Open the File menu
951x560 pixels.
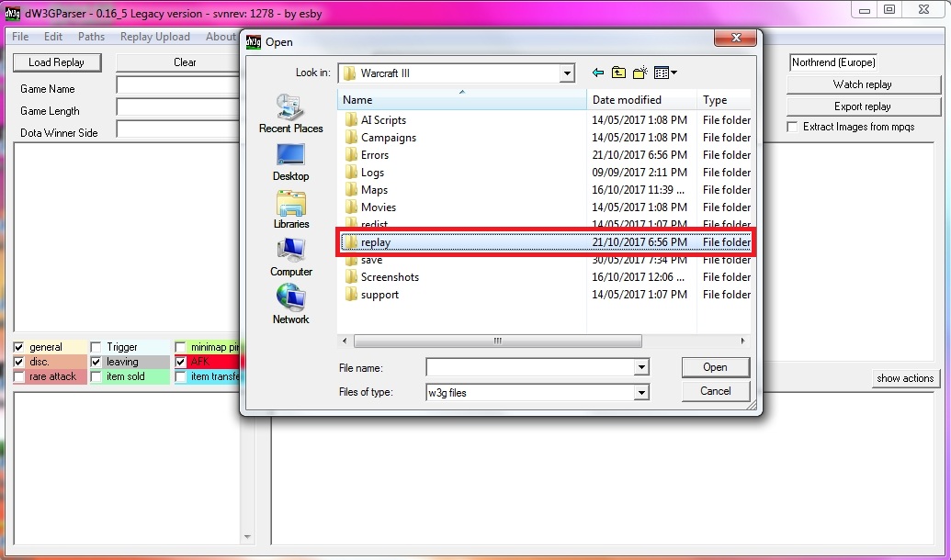pos(20,37)
